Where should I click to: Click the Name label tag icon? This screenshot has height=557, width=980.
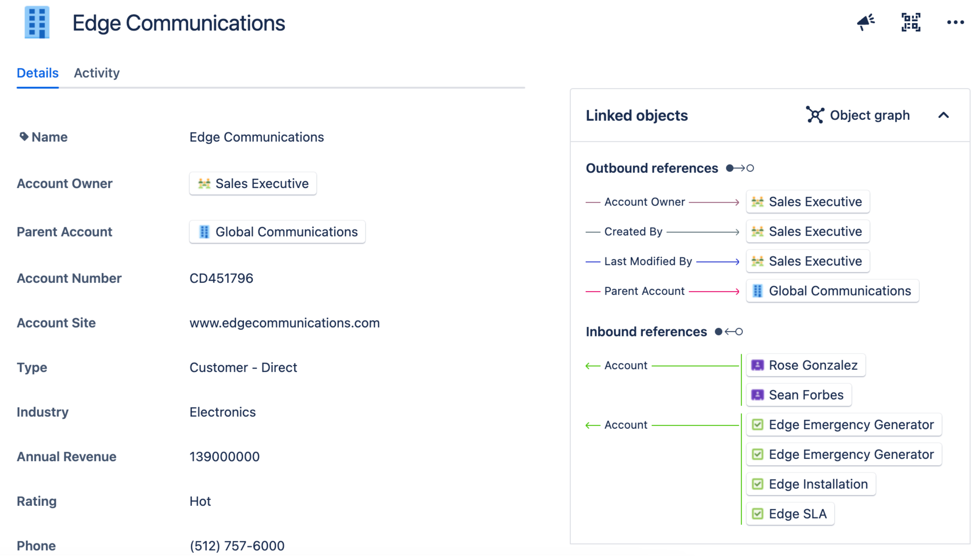(x=24, y=137)
